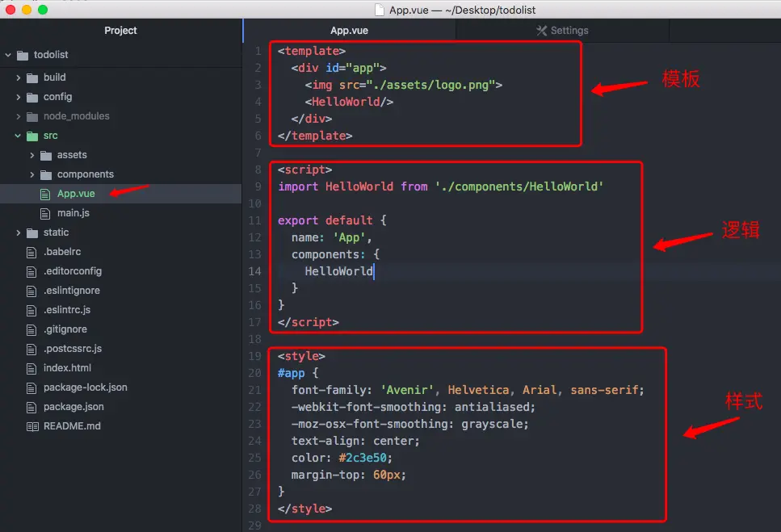Select the Project panel header
This screenshot has height=532, width=781.
coord(120,31)
